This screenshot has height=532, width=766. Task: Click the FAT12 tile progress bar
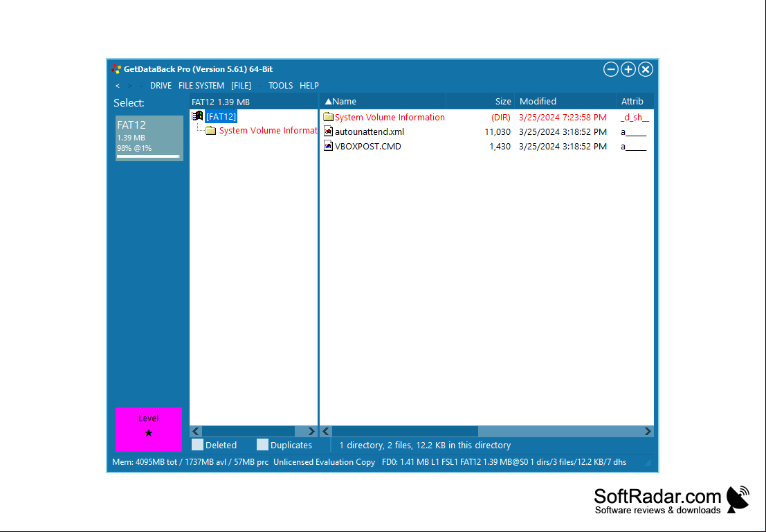click(x=149, y=156)
